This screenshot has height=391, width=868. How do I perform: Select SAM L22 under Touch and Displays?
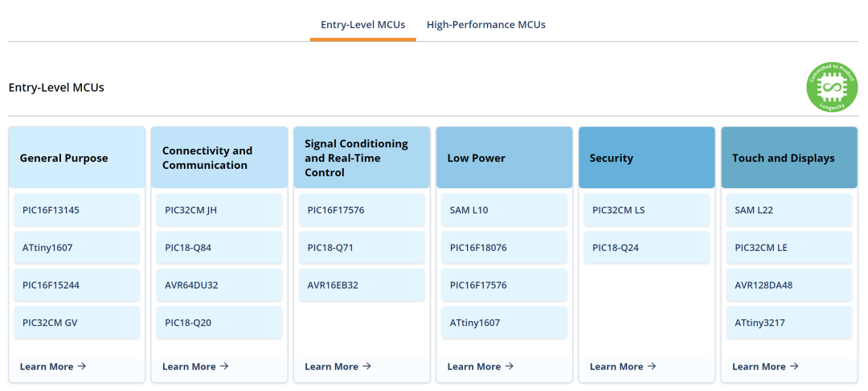coord(789,211)
